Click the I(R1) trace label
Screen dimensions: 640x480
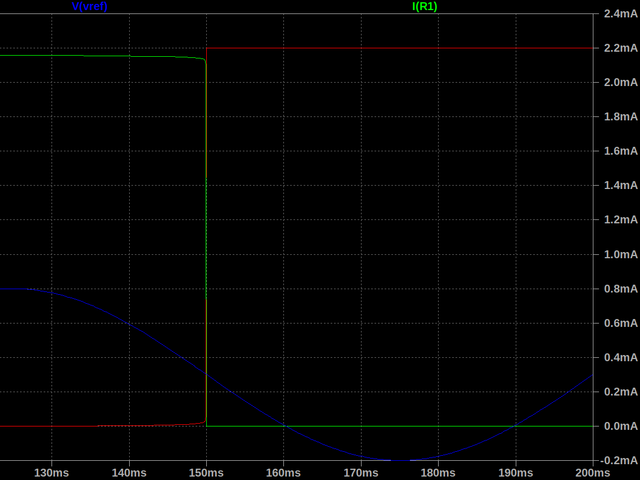(425, 7)
